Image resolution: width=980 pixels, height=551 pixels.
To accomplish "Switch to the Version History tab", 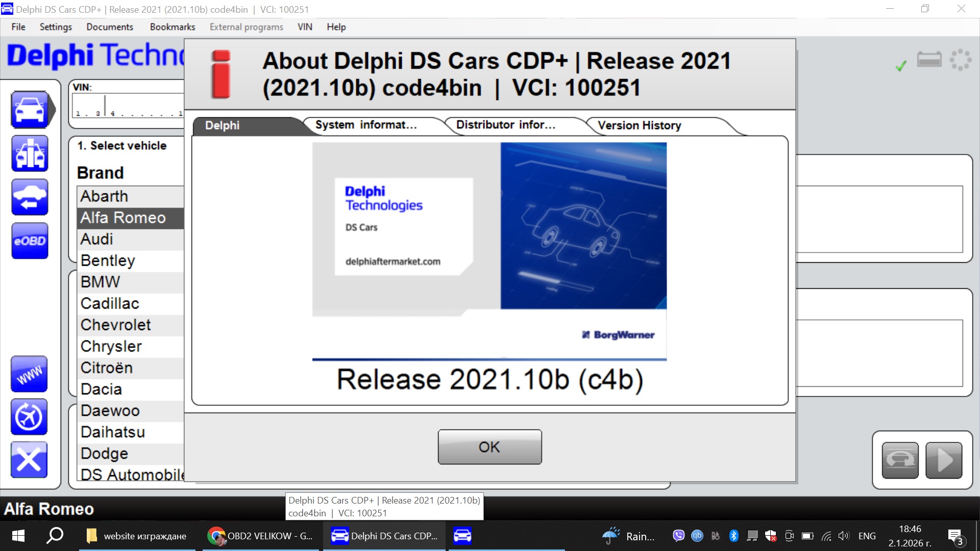I will point(639,126).
